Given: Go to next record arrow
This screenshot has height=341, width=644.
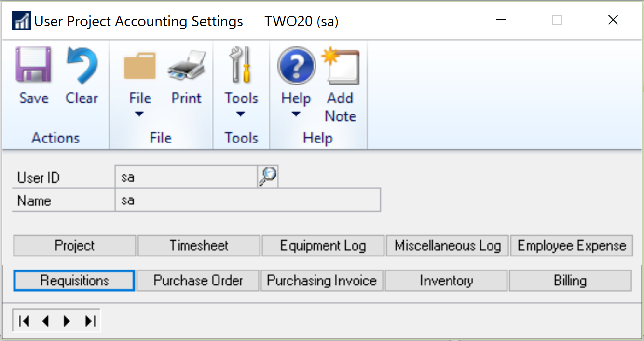Looking at the screenshot, I should pos(67,321).
